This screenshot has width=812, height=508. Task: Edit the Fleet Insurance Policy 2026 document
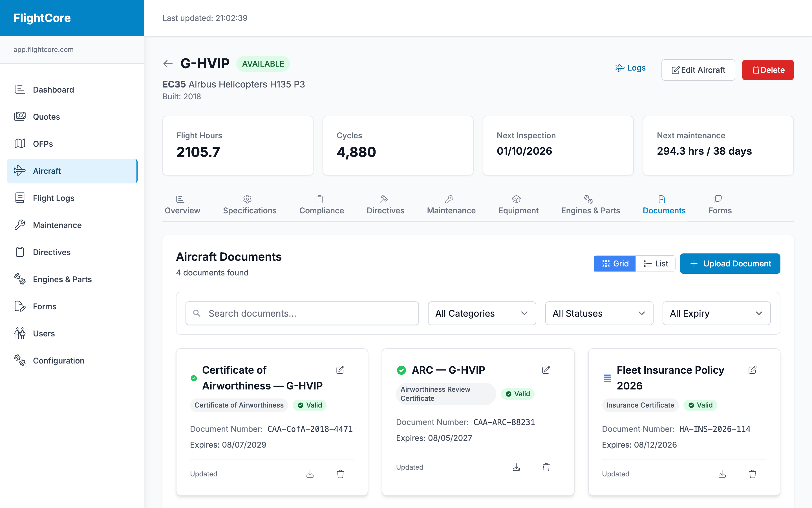tap(752, 370)
